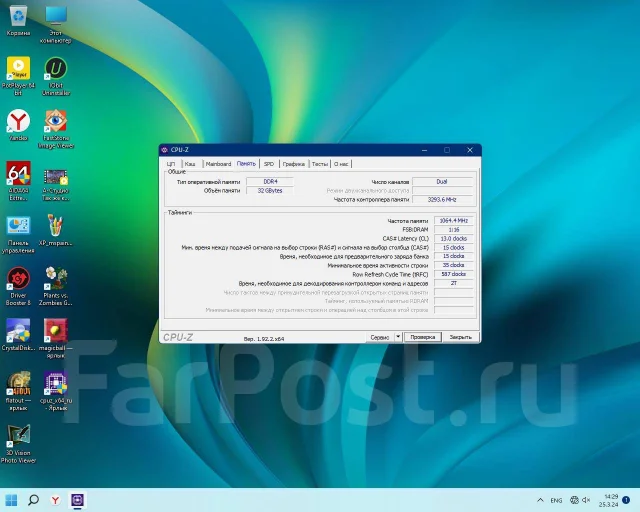This screenshot has width=640, height=512.
Task: Open the magicball shortcut on desktop
Action: tap(56, 339)
